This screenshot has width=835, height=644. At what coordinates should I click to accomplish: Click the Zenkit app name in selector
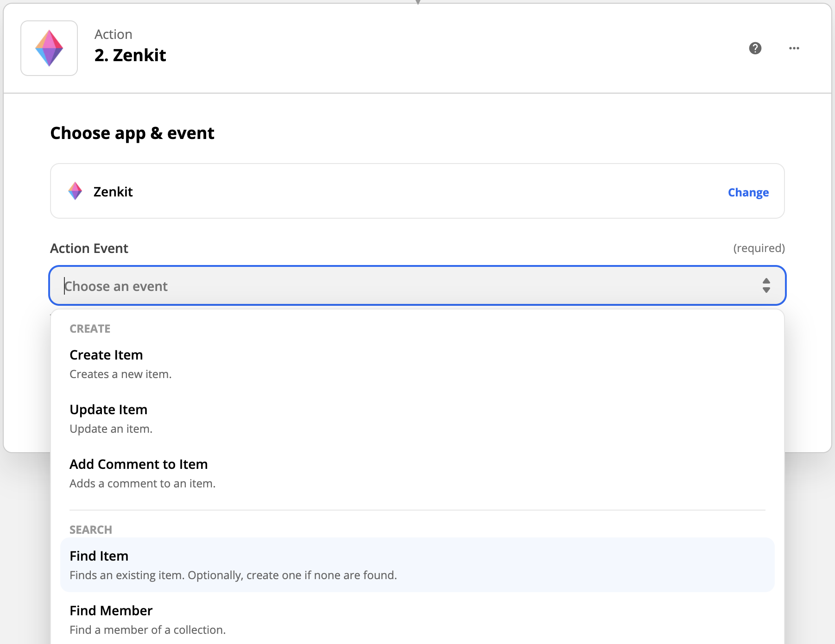(113, 192)
